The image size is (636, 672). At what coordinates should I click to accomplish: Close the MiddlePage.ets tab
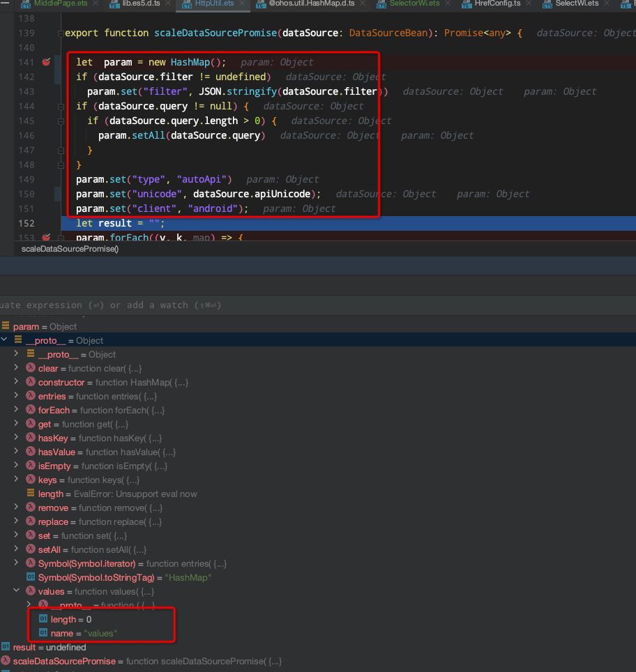point(96,3)
